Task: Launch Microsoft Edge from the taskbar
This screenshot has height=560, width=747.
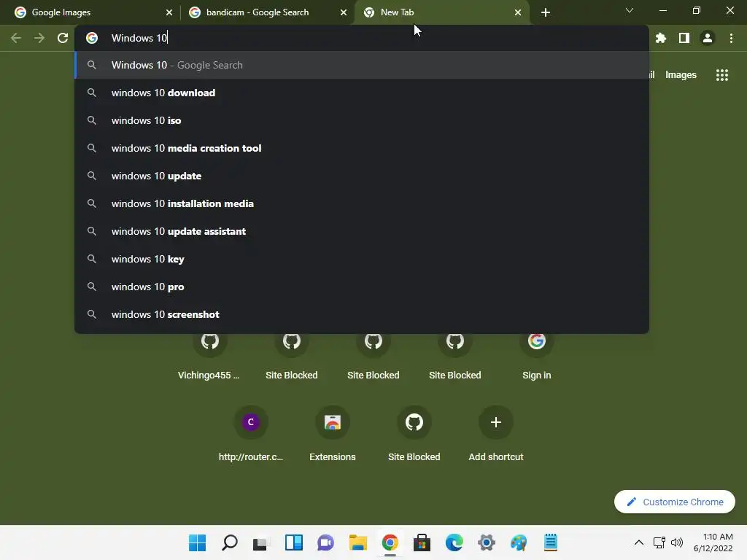Action: [x=454, y=542]
